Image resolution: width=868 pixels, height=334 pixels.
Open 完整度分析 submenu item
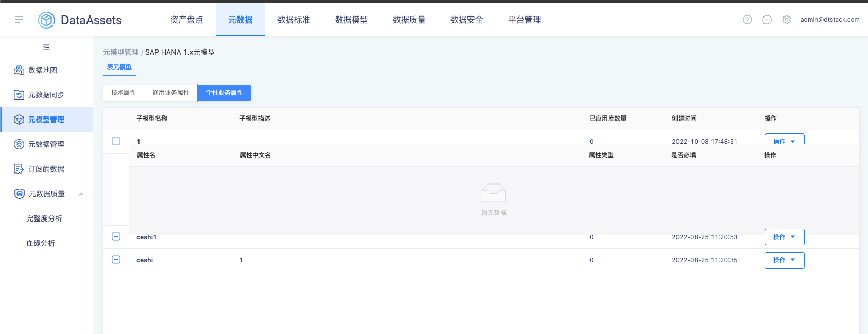44,219
